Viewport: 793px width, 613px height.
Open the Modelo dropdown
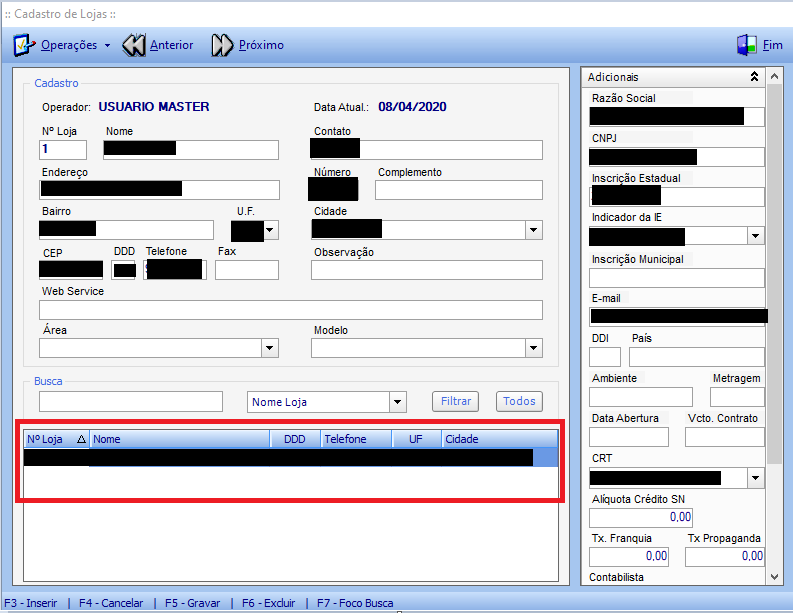tap(534, 348)
